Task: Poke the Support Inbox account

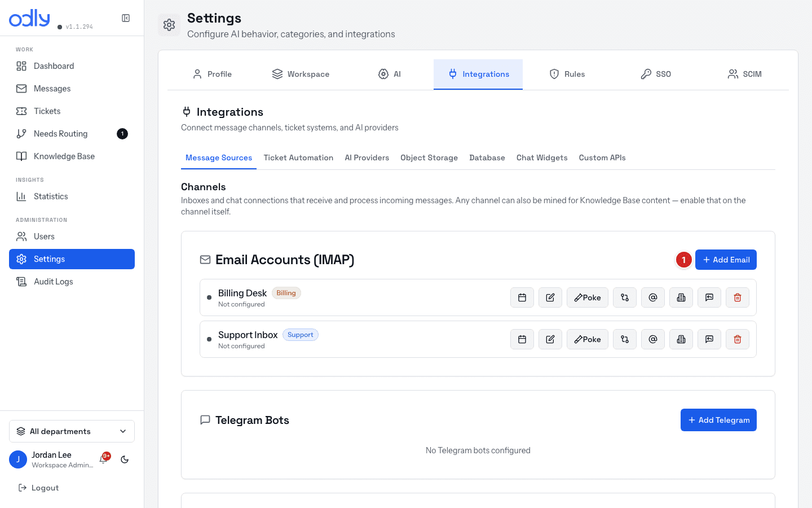Action: (x=588, y=339)
